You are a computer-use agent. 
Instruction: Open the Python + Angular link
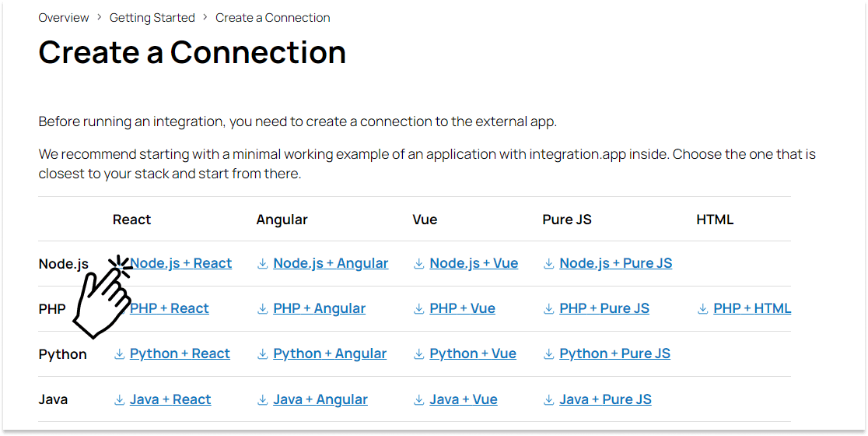tap(330, 354)
